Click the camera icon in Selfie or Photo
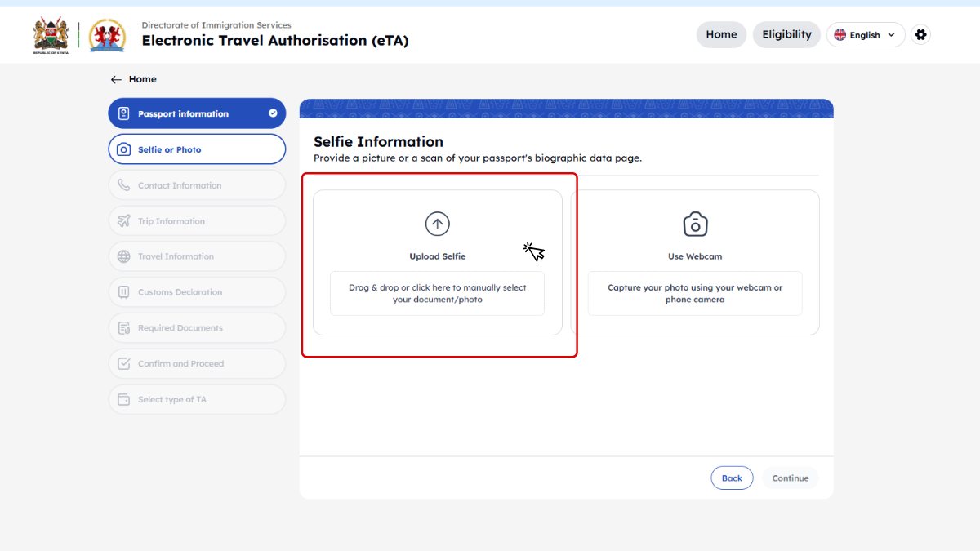 pyautogui.click(x=124, y=149)
